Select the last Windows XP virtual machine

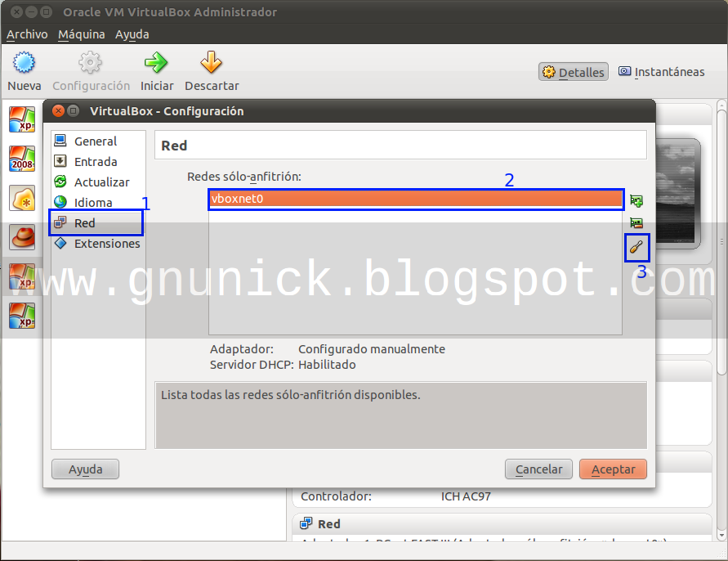[22, 316]
